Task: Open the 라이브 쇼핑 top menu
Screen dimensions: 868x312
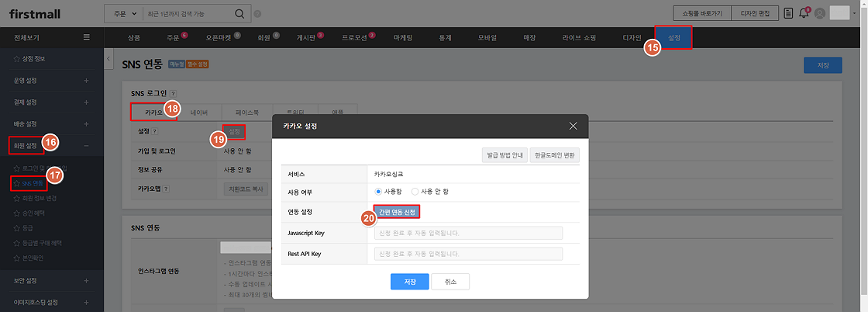Action: [580, 38]
